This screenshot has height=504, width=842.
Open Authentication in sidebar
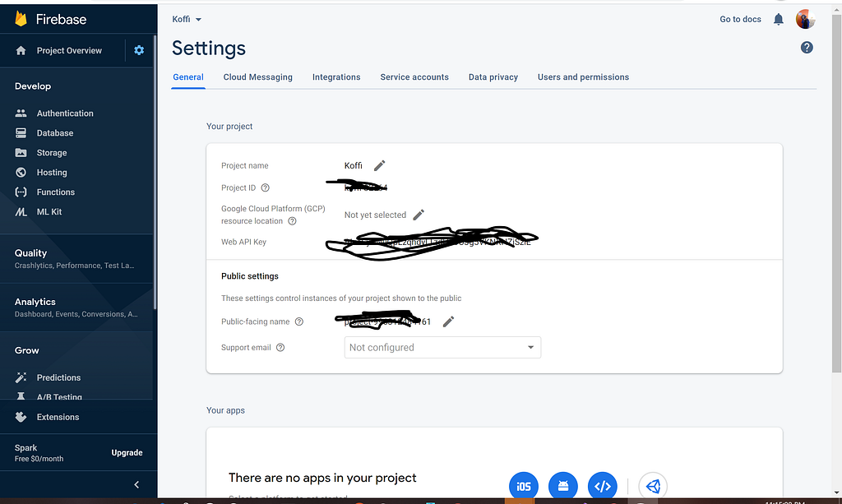[65, 113]
